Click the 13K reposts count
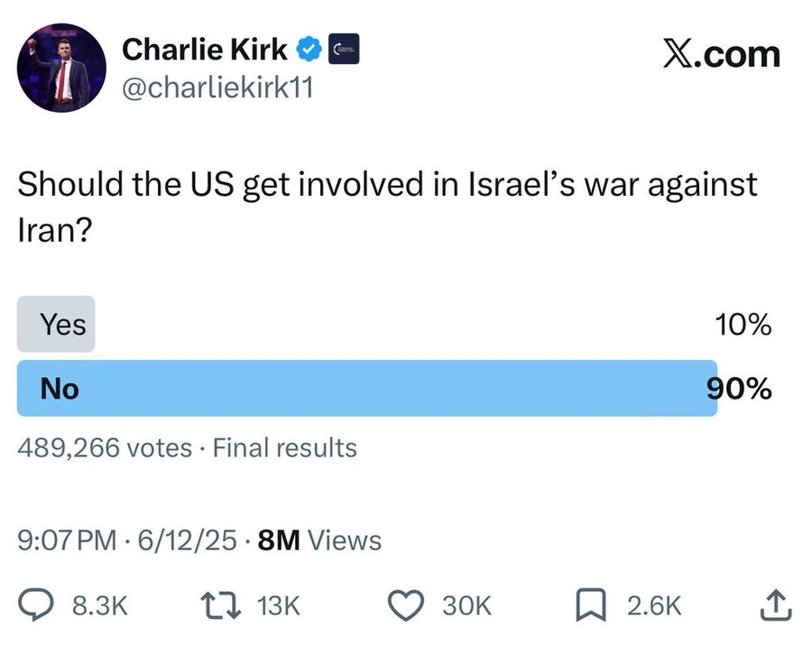This screenshot has width=812, height=645. pyautogui.click(x=279, y=605)
